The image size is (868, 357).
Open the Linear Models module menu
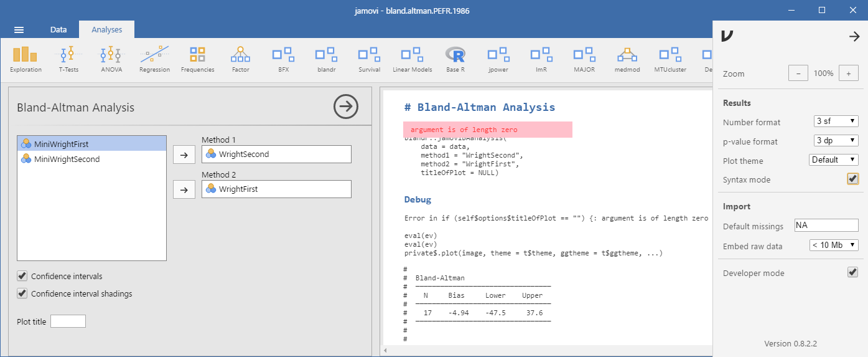click(412, 60)
